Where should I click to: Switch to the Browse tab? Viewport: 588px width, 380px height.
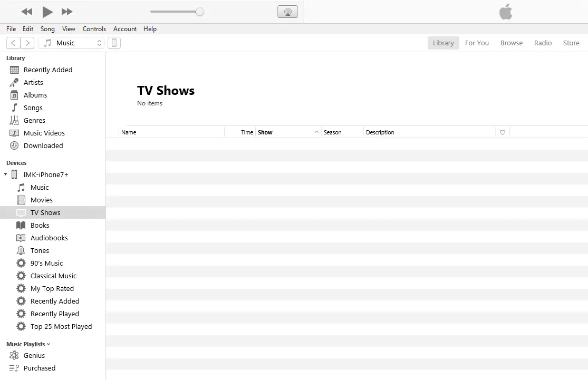coord(511,43)
